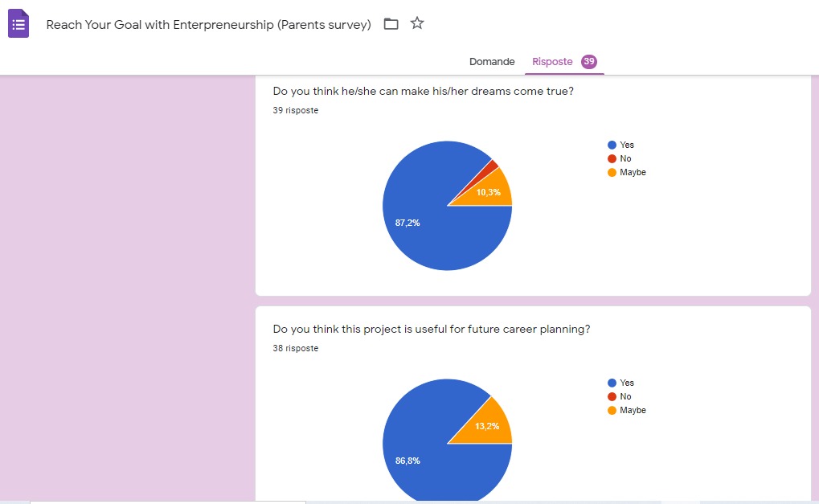Image resolution: width=819 pixels, height=504 pixels.
Task: Click the move to folder icon
Action: (x=391, y=24)
